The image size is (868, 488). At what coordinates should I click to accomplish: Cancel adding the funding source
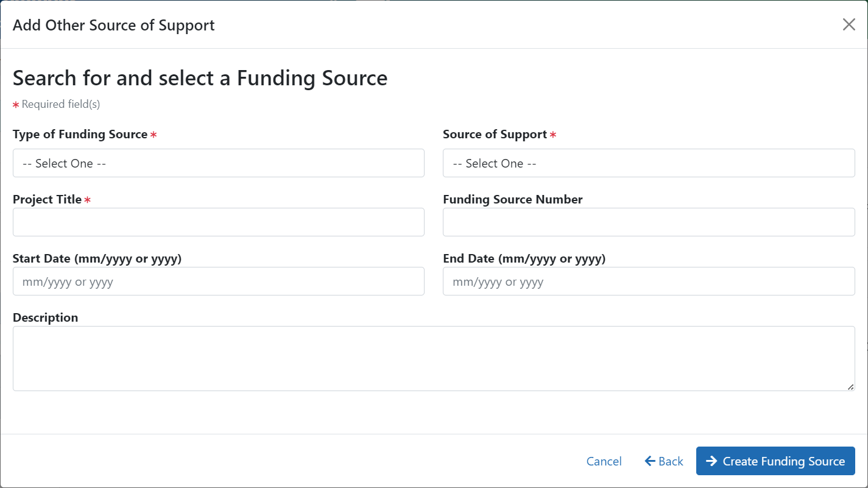point(604,461)
